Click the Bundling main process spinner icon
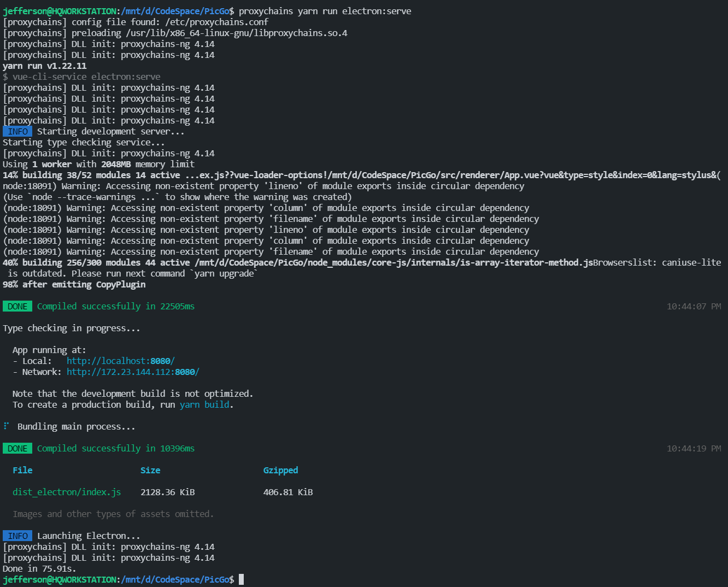728x587 pixels. (x=6, y=426)
